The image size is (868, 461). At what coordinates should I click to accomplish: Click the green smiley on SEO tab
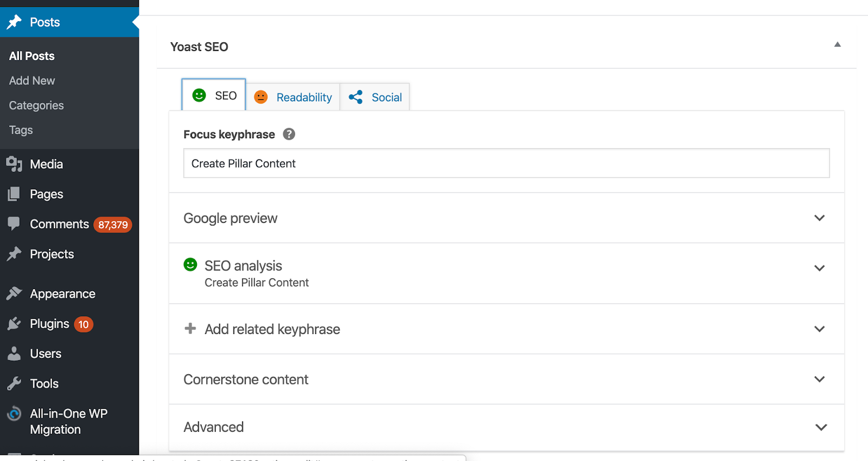click(200, 95)
